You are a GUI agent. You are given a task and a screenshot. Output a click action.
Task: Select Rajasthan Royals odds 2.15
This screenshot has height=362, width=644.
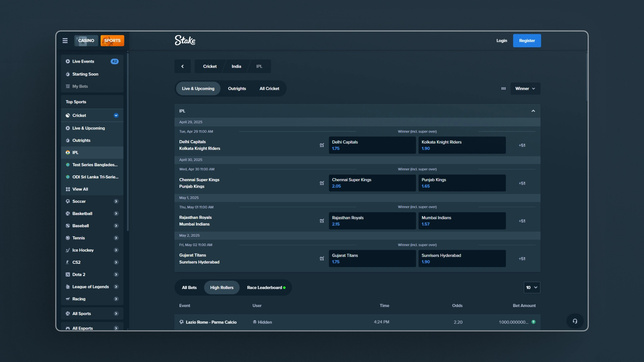coord(372,221)
